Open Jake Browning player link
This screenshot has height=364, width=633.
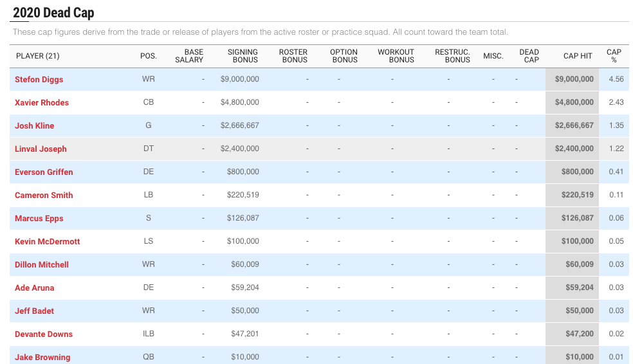click(42, 357)
